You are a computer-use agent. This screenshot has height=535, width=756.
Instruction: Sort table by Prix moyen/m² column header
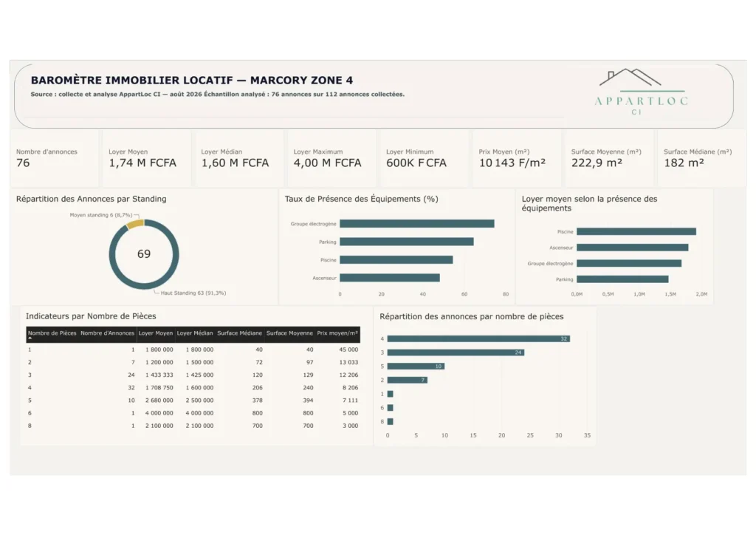337,334
